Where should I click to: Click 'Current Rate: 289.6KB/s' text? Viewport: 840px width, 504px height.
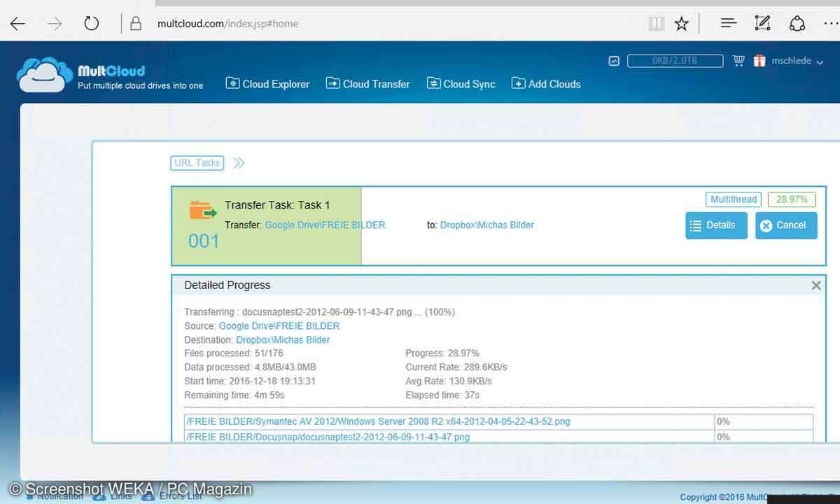456,367
